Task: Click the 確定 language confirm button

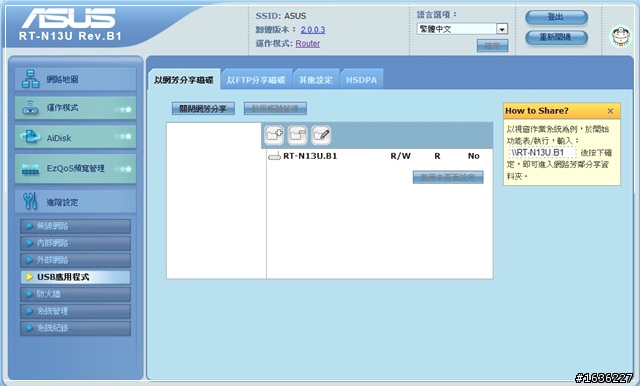Action: [x=493, y=46]
